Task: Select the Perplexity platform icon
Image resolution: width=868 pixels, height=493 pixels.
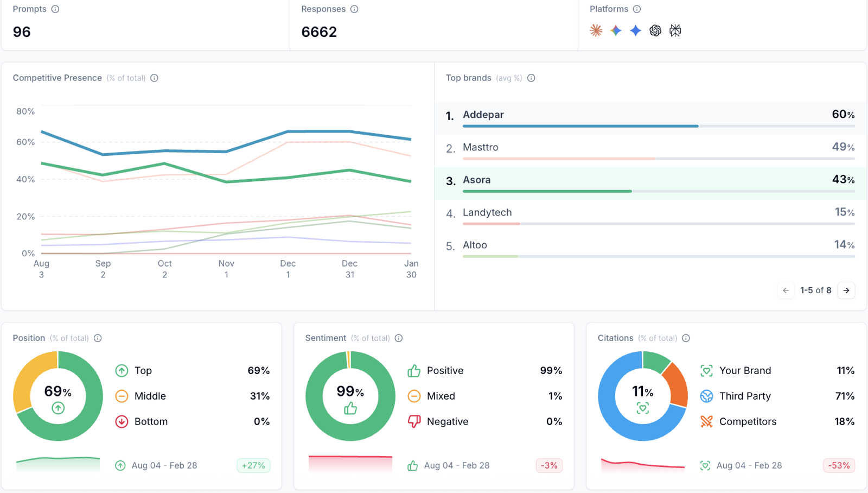Action: pyautogui.click(x=675, y=30)
